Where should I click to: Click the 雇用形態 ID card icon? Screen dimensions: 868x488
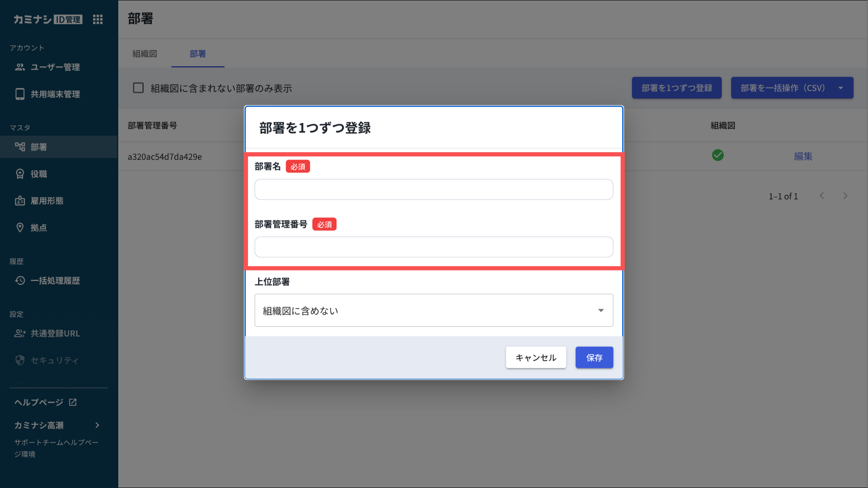pyautogui.click(x=20, y=201)
